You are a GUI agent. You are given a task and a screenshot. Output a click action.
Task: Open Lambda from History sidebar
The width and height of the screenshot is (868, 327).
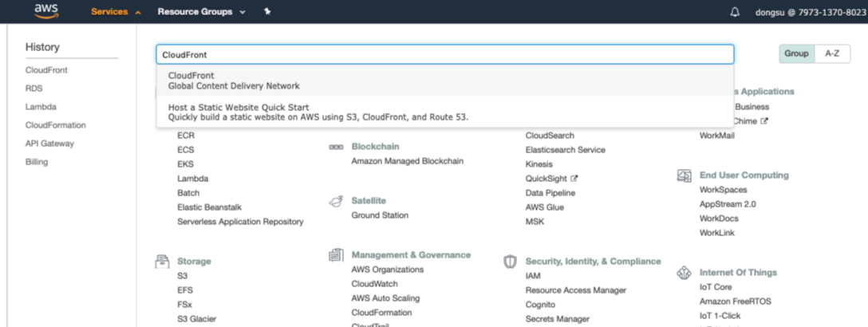click(x=41, y=107)
